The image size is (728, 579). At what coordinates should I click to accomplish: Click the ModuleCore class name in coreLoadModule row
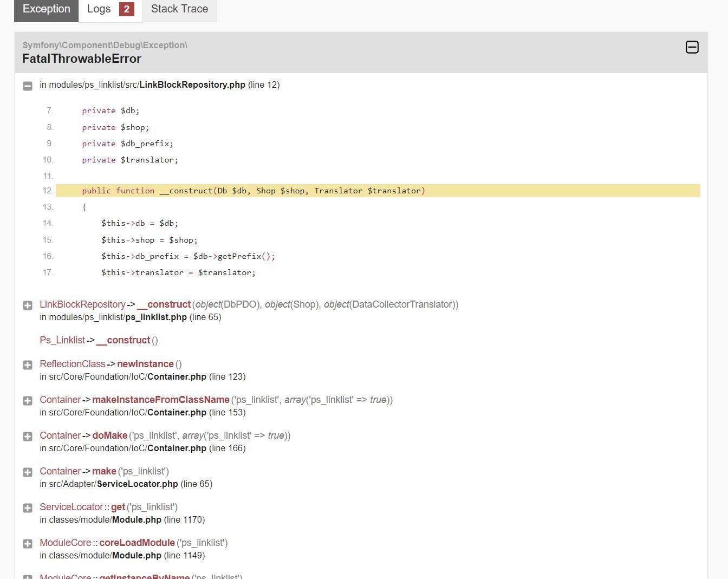pos(66,543)
